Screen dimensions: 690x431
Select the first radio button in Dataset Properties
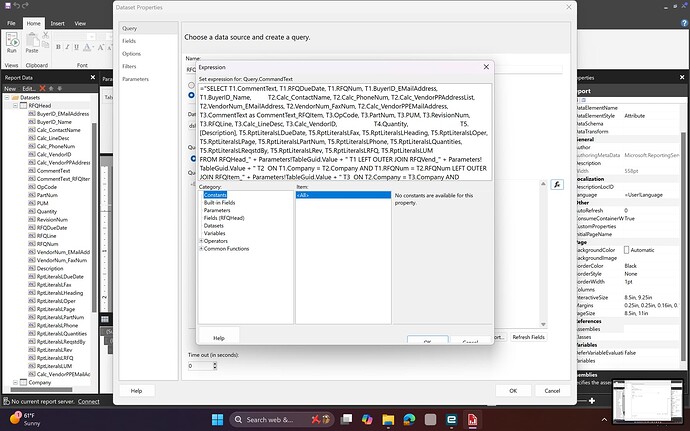click(191, 85)
